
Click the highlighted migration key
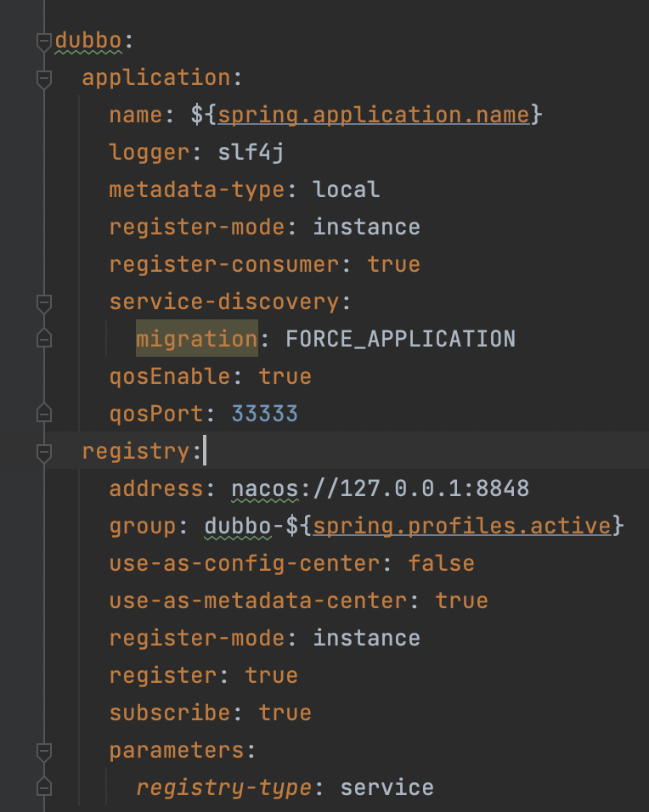click(197, 339)
